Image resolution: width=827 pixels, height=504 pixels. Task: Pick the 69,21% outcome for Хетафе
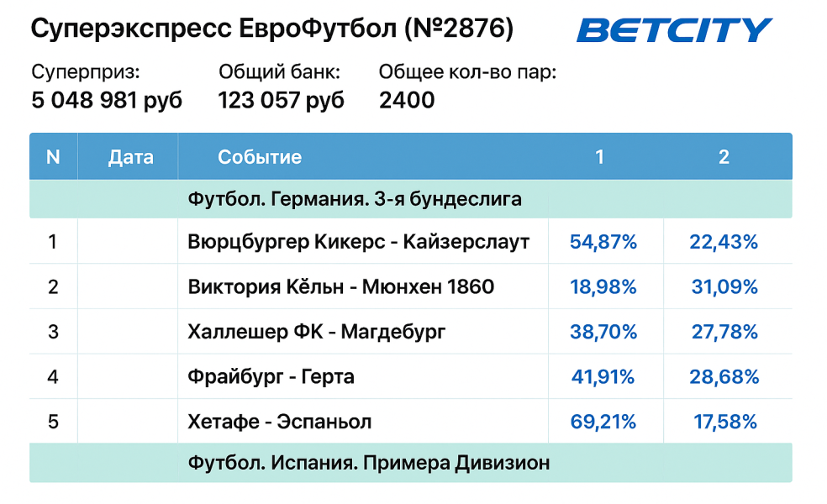coord(603,421)
